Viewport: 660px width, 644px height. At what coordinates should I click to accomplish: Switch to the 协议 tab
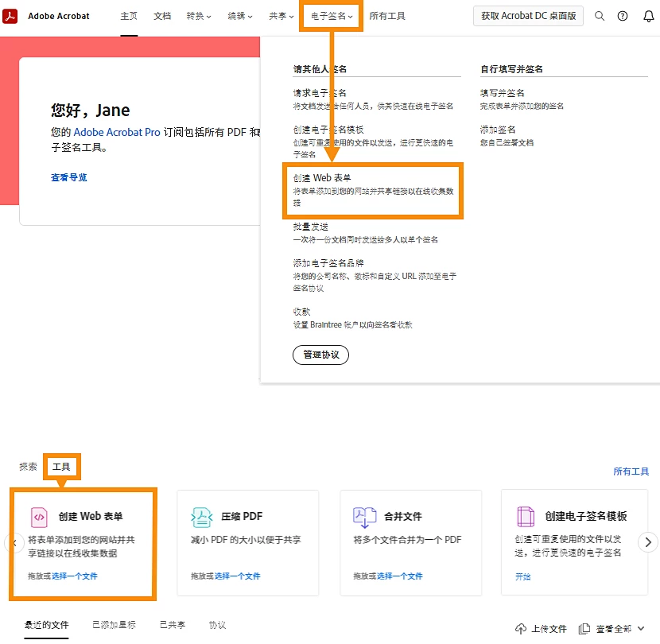click(x=218, y=625)
